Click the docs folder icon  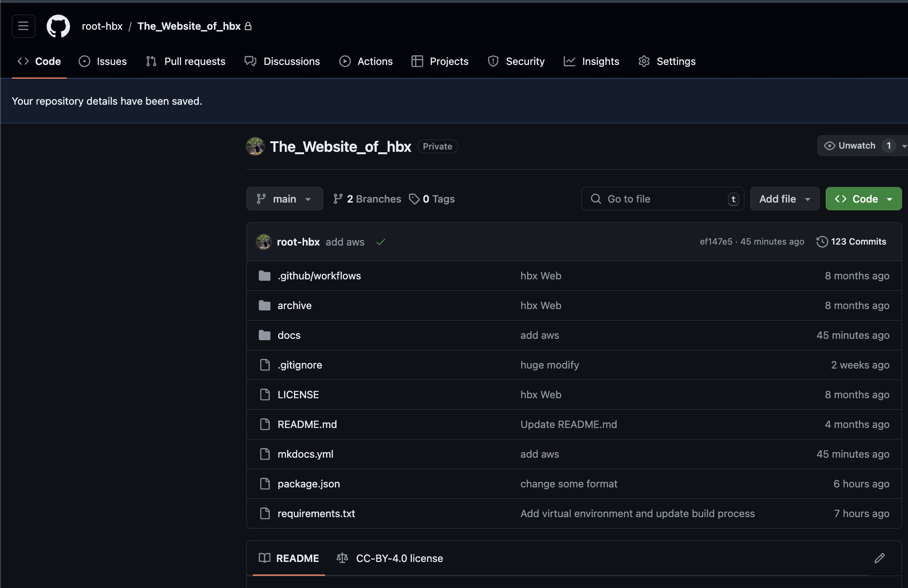[x=264, y=335]
